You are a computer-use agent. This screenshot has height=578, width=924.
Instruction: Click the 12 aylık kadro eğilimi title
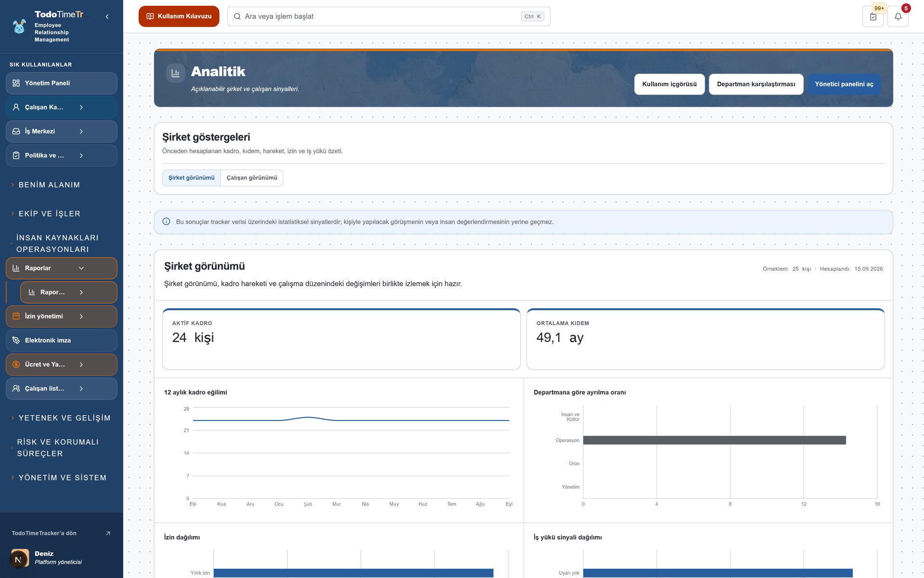(x=195, y=393)
